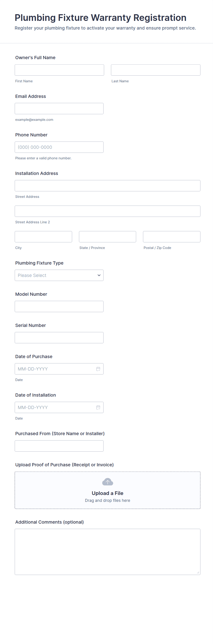Expand the Plumbing Fixture Type dropdown
This screenshot has width=213, height=644.
point(59,275)
